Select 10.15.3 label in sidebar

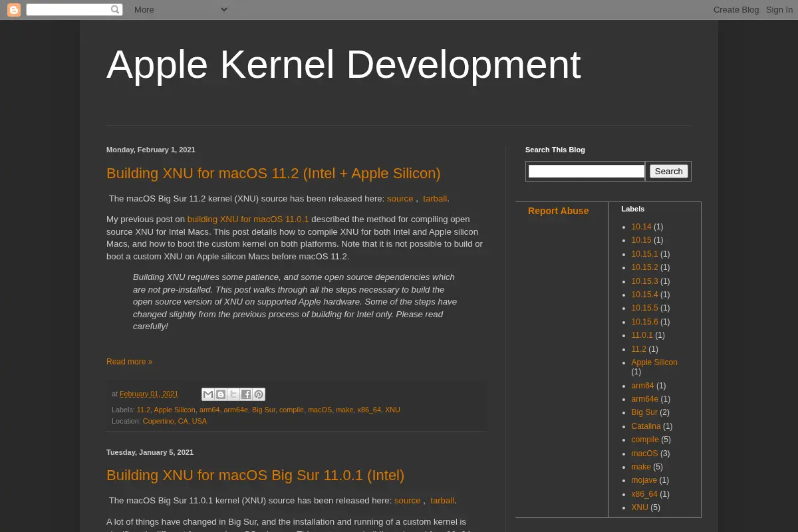pos(644,281)
